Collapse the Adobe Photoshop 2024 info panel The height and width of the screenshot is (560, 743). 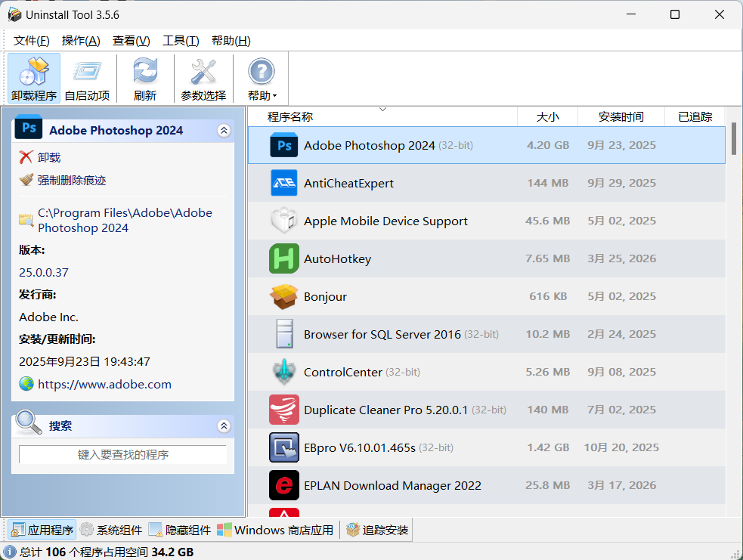point(224,129)
